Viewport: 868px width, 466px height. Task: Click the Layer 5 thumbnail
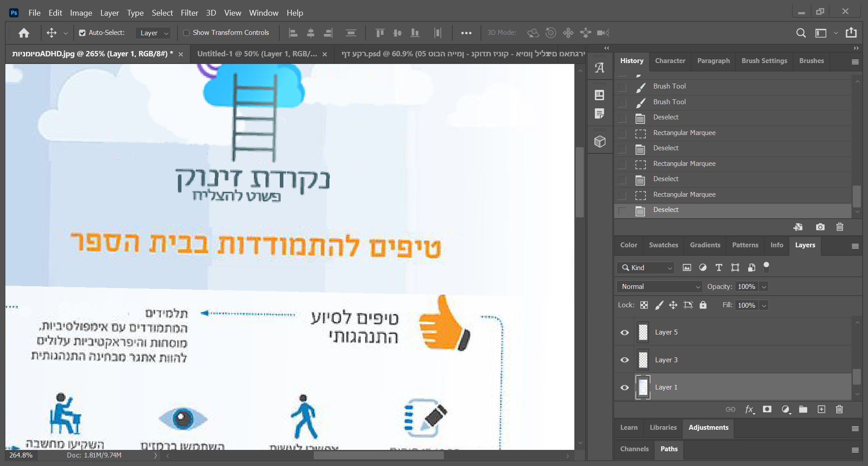pyautogui.click(x=643, y=332)
